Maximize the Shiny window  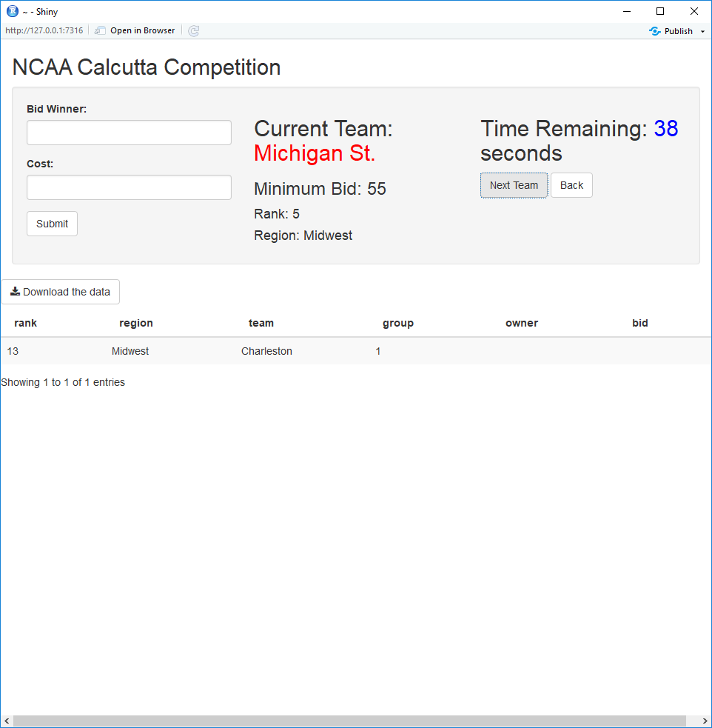660,11
